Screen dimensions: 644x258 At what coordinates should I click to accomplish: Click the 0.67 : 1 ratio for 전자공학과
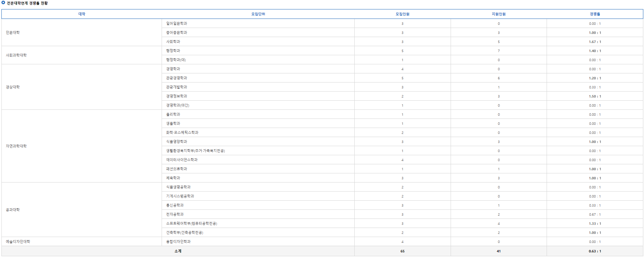595,214
